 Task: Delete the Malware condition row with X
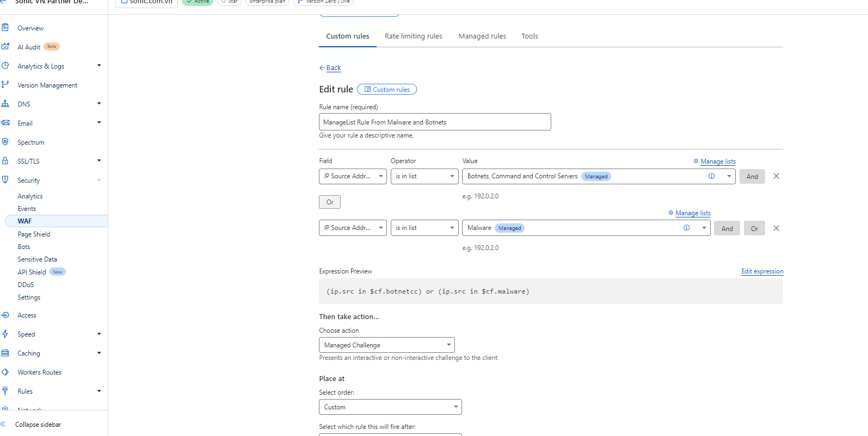pos(776,228)
